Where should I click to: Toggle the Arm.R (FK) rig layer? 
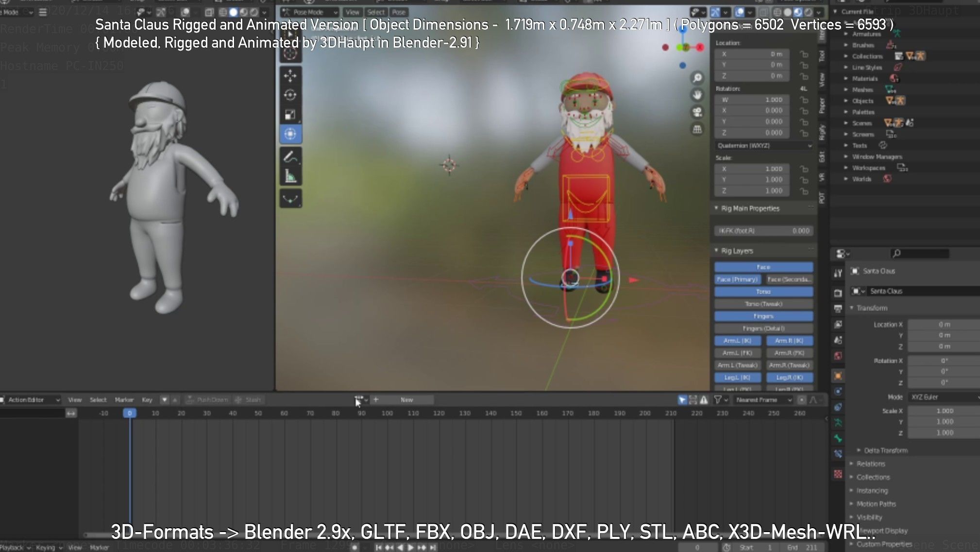coord(789,353)
